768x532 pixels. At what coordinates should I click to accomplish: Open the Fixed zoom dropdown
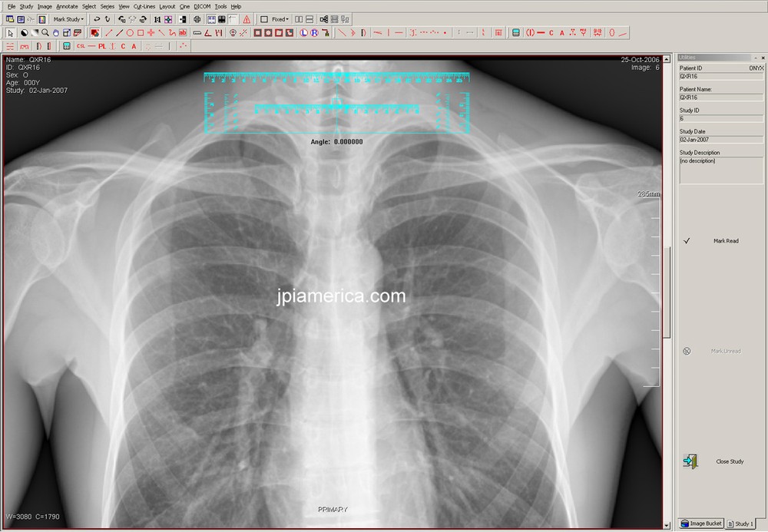[x=279, y=18]
